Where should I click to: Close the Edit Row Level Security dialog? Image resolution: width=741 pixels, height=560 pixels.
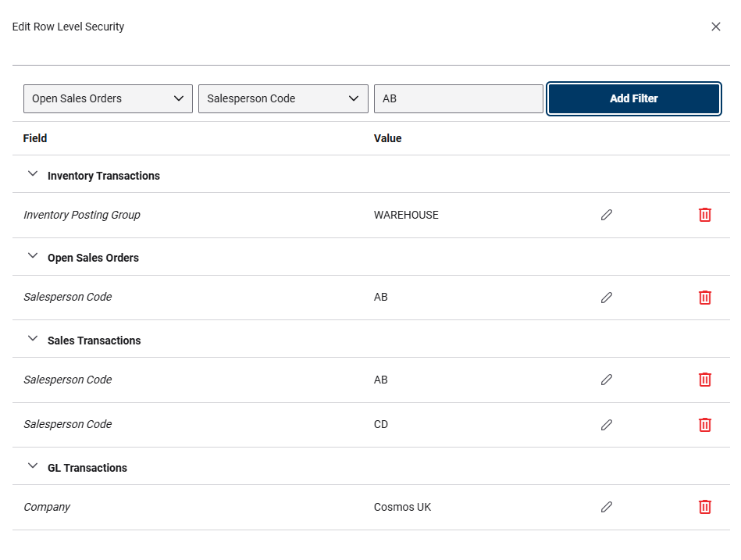tap(716, 26)
